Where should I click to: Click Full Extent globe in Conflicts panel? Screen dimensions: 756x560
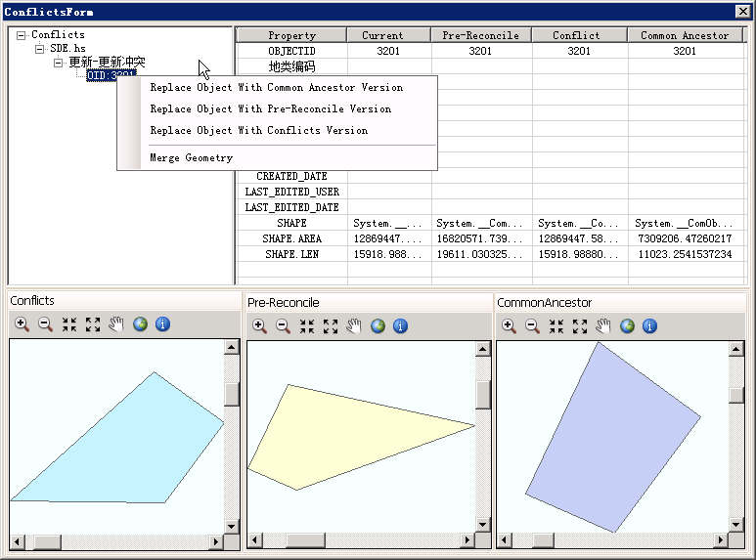(140, 324)
